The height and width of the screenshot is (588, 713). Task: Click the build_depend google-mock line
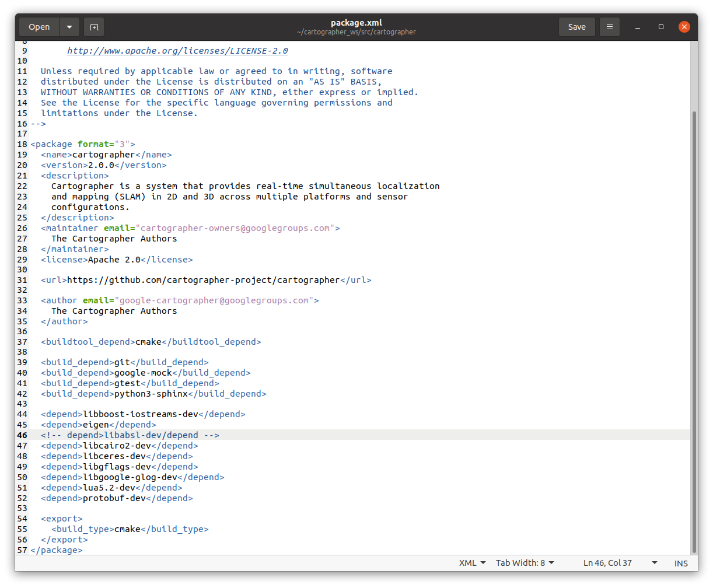[146, 373]
